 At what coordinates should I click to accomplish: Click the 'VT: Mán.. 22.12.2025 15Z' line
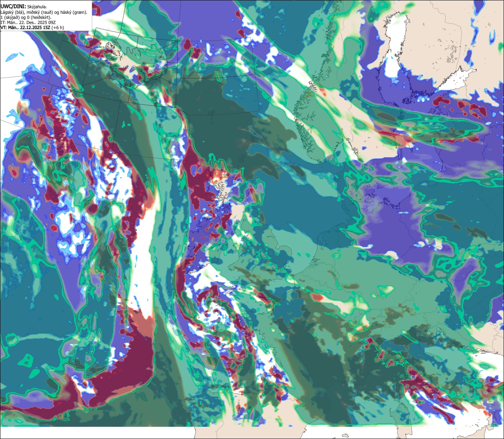point(32,28)
